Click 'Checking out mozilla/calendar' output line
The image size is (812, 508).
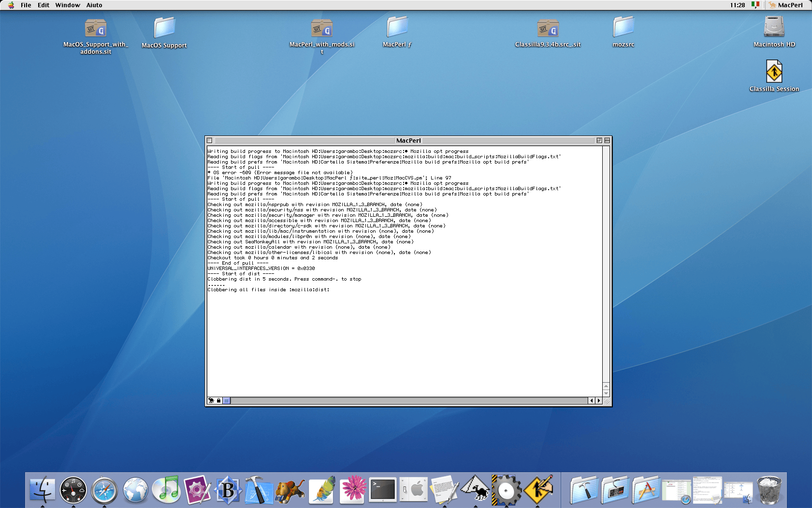299,247
